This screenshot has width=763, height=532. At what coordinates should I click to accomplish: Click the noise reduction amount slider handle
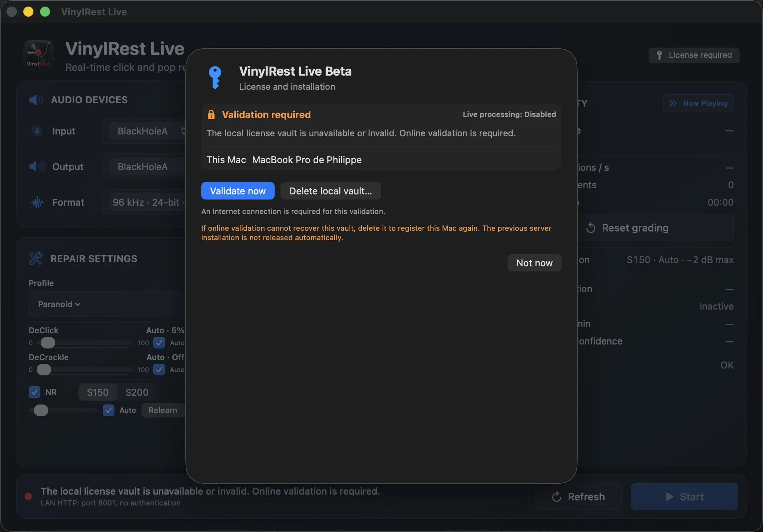[x=41, y=410]
